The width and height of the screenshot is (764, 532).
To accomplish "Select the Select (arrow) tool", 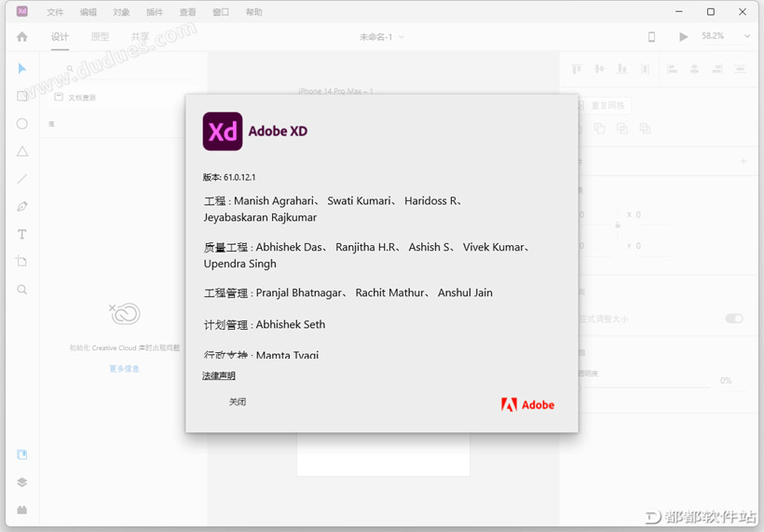I will 22,69.
